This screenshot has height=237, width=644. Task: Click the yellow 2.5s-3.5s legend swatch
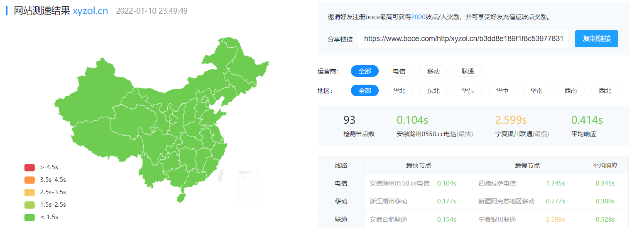click(x=29, y=192)
